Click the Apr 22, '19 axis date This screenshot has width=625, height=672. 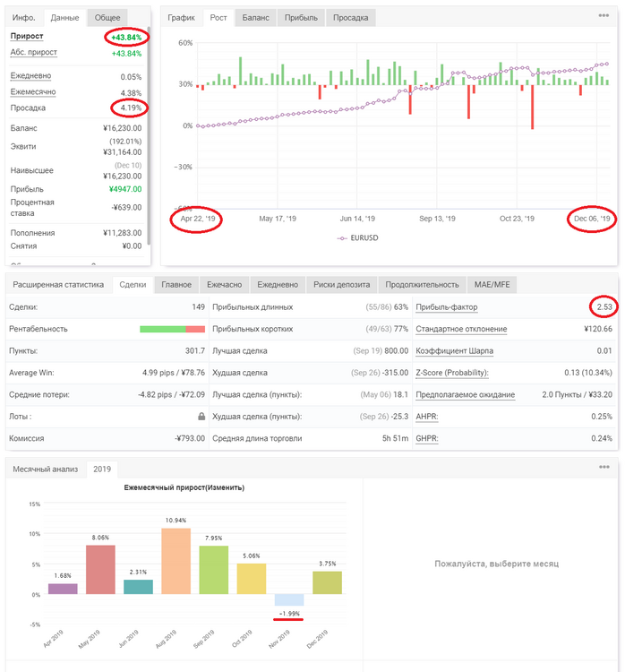(198, 219)
